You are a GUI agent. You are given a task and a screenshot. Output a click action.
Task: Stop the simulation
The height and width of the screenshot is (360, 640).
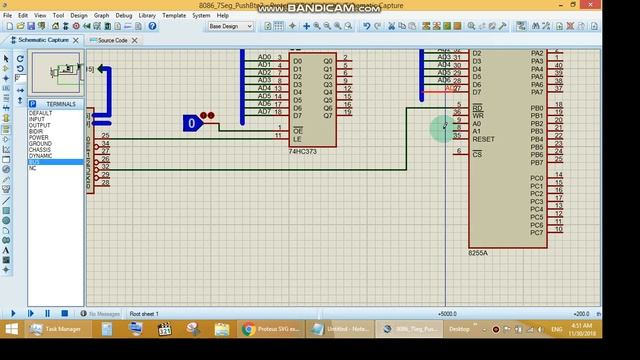64,313
